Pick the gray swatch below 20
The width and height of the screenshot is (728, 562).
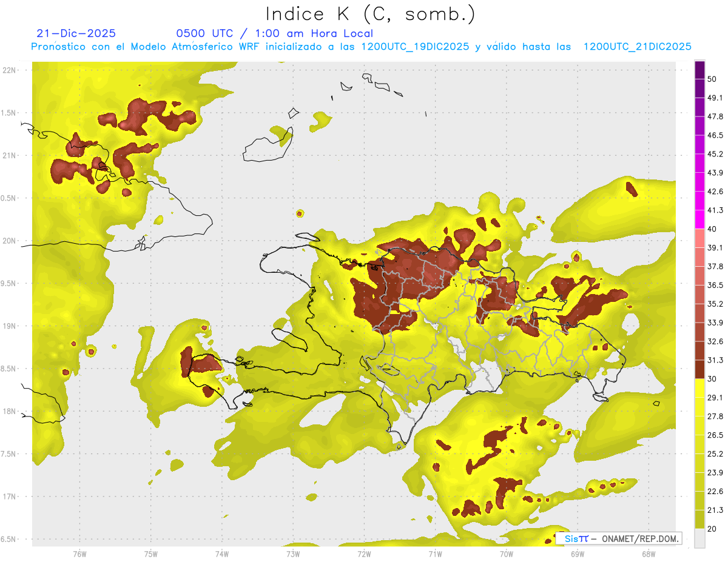(x=699, y=538)
